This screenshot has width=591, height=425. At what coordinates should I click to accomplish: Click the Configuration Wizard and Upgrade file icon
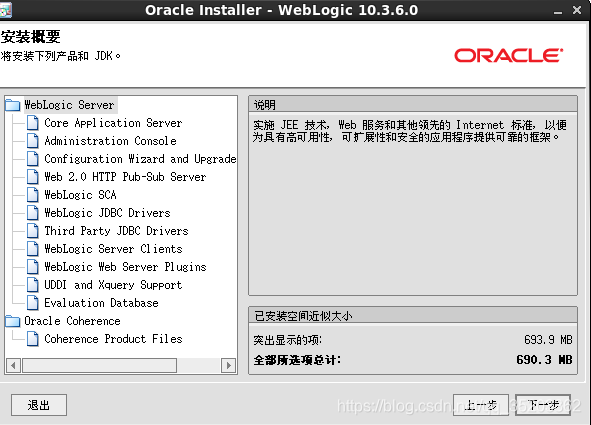coord(33,159)
